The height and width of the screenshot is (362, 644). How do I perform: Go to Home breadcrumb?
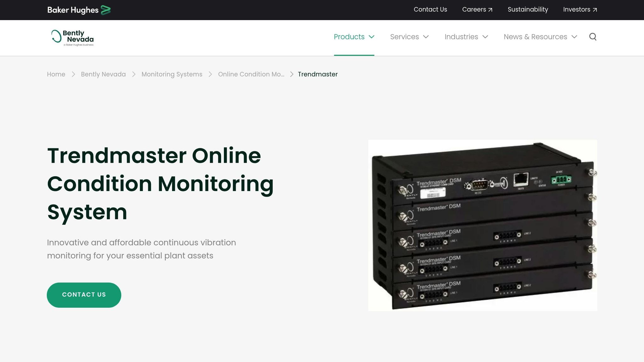[x=56, y=74]
